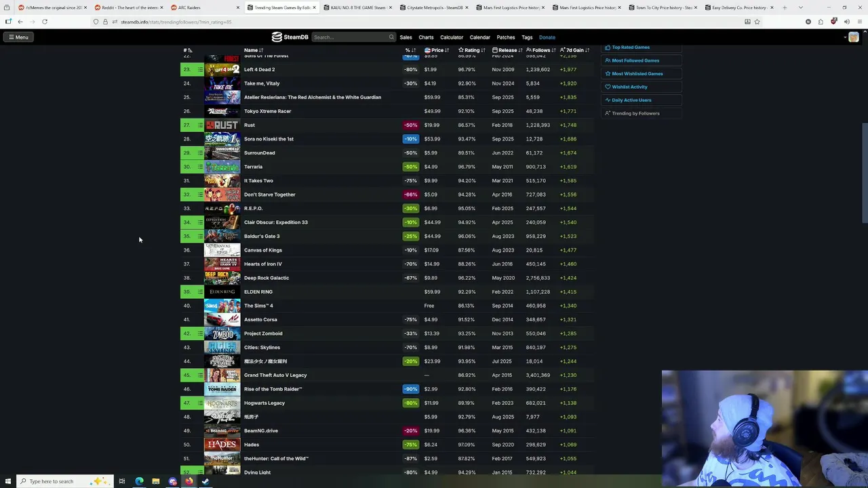
Task: Open Most Followed Games in sidebar
Action: click(x=641, y=60)
